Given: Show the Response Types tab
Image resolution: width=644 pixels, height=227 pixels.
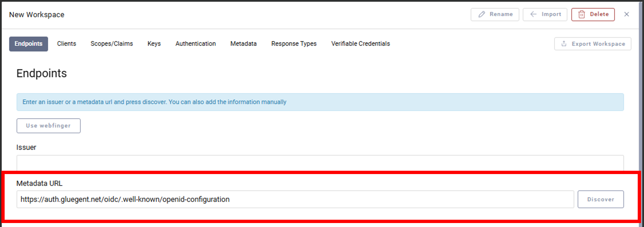Looking at the screenshot, I should (294, 44).
